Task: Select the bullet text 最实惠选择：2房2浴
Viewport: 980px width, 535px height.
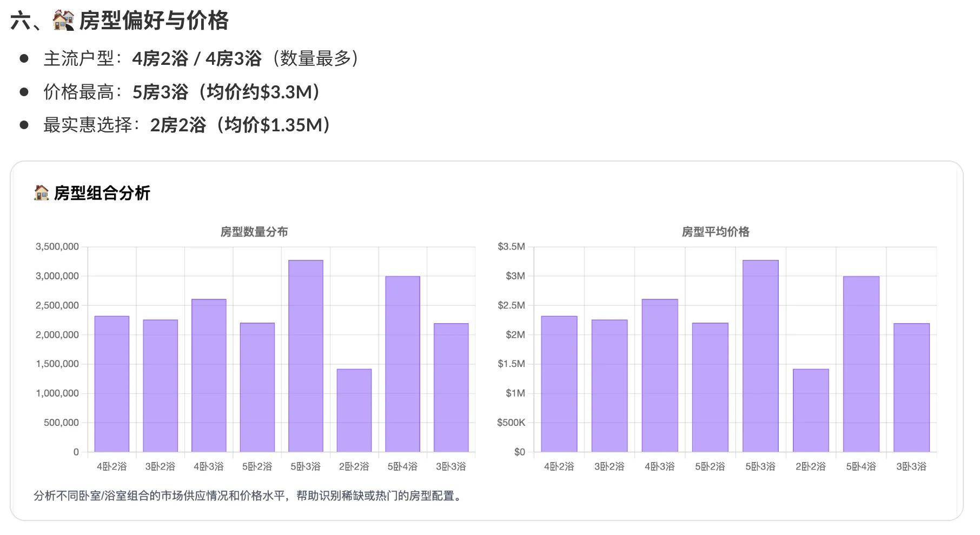Action: (x=125, y=125)
